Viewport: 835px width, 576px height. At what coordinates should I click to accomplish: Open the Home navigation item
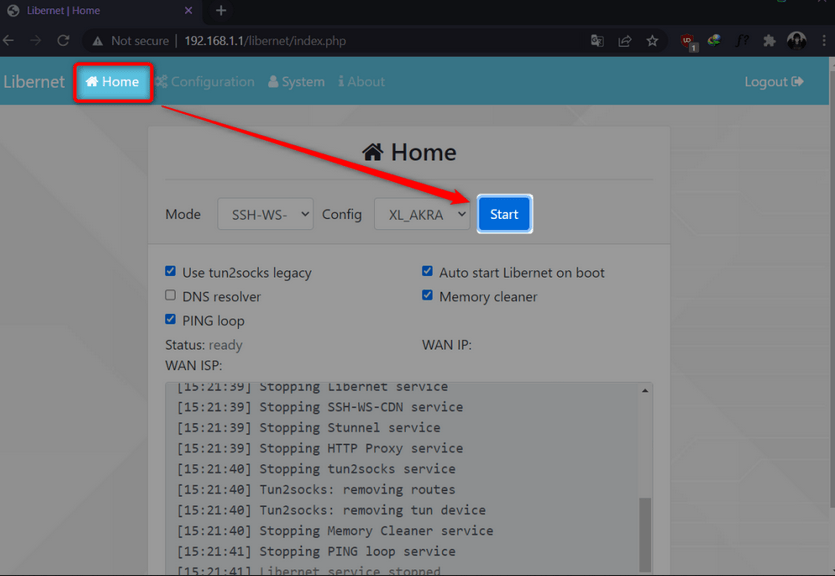coord(113,81)
